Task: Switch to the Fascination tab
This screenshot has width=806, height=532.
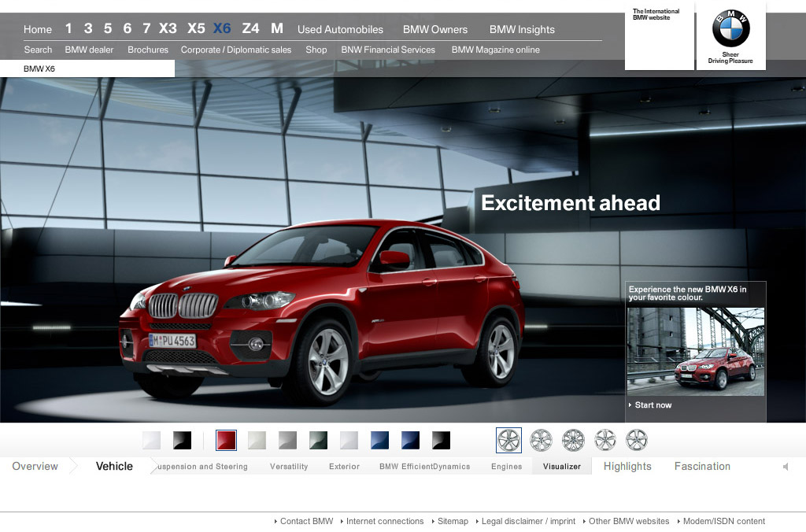Action: pyautogui.click(x=702, y=466)
